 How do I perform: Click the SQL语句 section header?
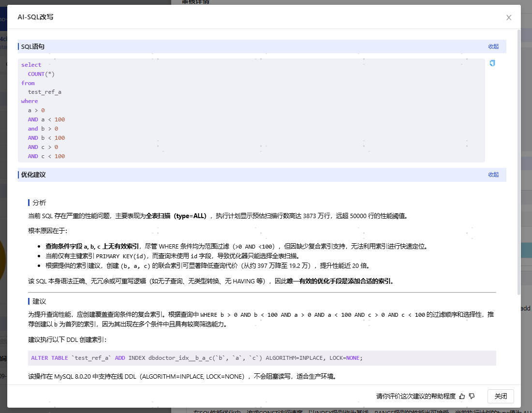[33, 46]
